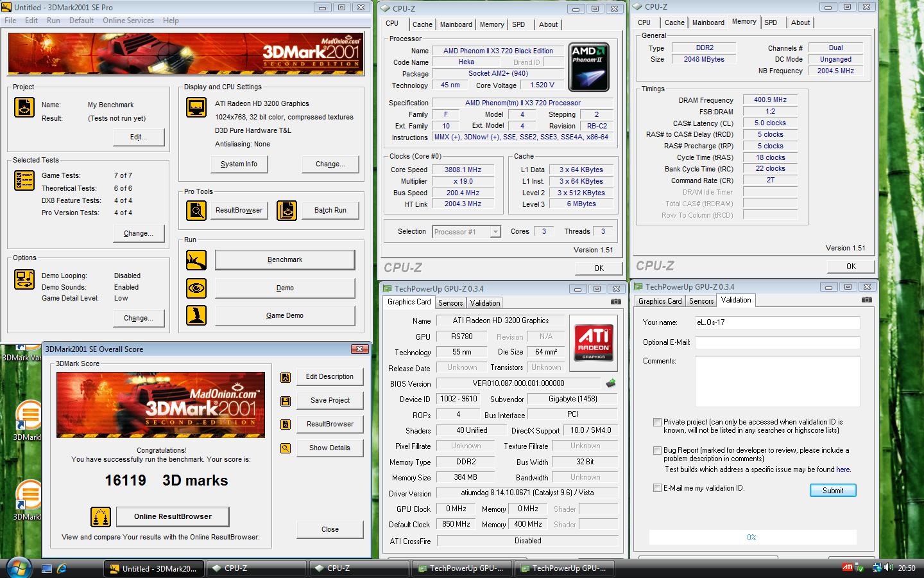924x578 pixels.
Task: Open the File menu in 3DMark2001
Action: click(10, 21)
